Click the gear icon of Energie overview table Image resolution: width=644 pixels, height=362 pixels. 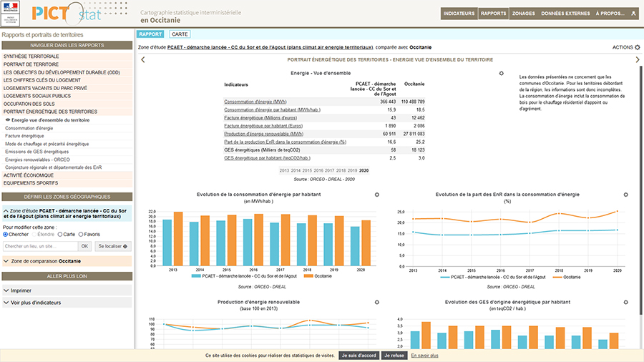click(501, 74)
